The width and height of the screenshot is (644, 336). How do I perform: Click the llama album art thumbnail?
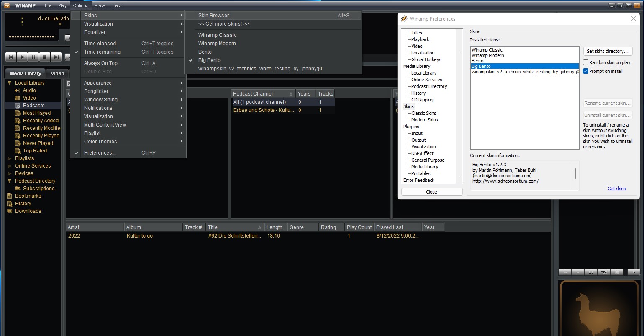coord(599,308)
